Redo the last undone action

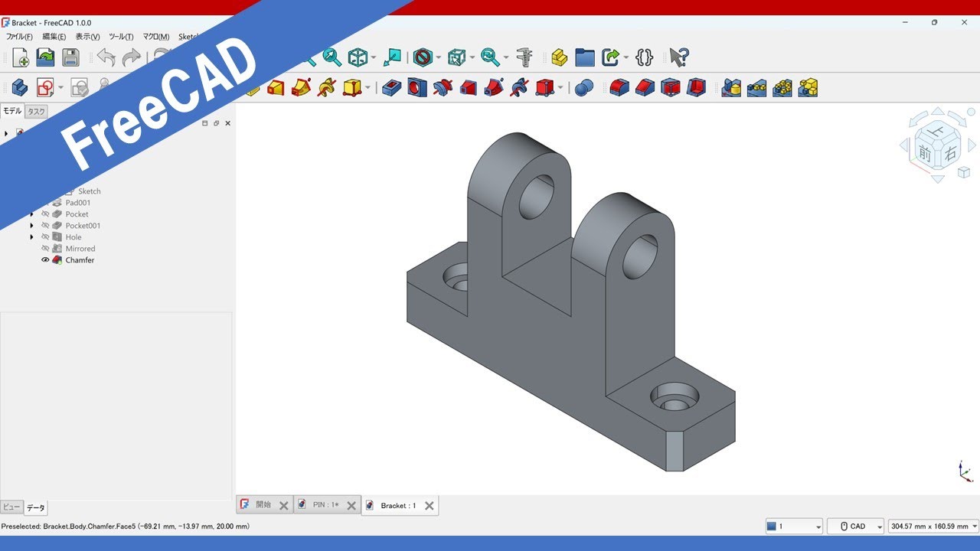click(x=132, y=57)
